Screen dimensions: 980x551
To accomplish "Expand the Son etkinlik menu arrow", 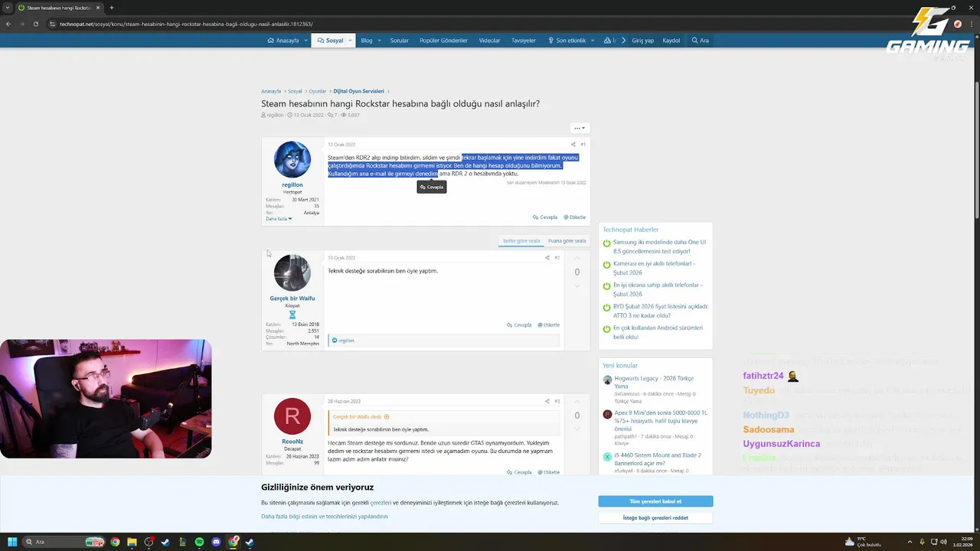I will [592, 41].
